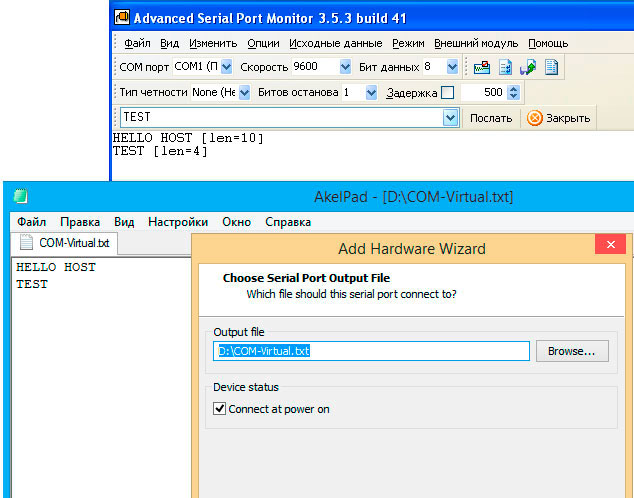Click the document with blue return arrows icon
The height and width of the screenshot is (498, 634).
point(505,67)
